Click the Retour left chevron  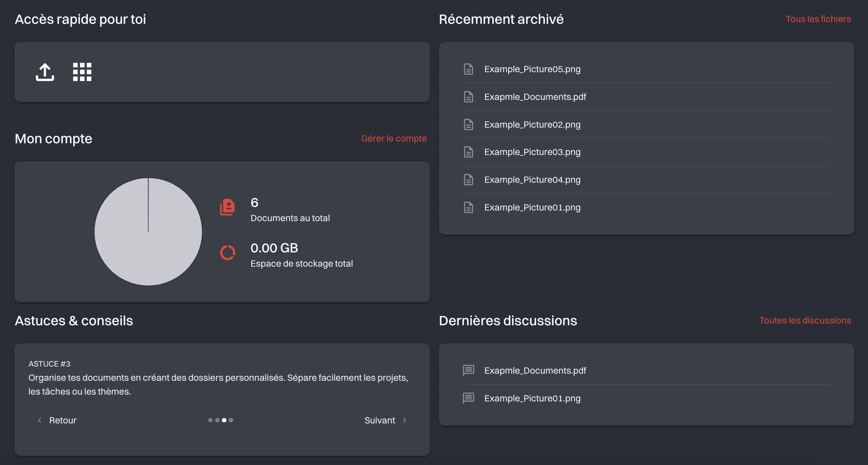coord(39,420)
